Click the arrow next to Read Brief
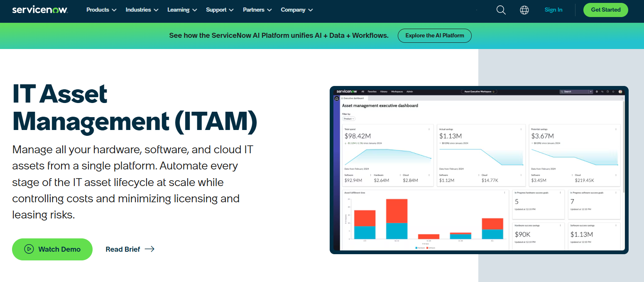Screen dimensions: 644x282 click(149, 249)
